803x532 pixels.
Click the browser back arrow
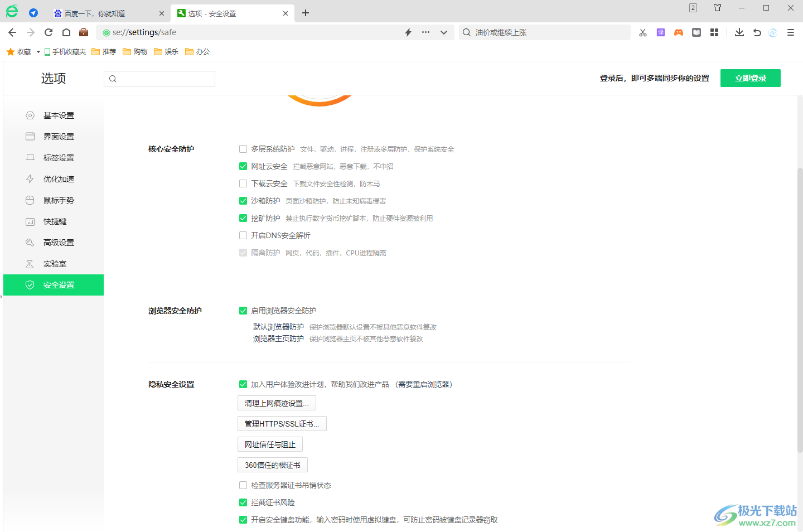click(12, 32)
